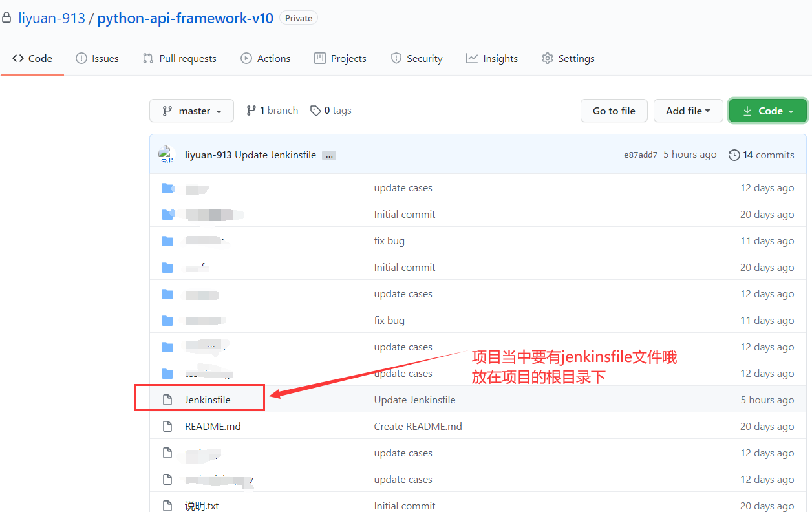Click the Jenkinsfile file icon
The height and width of the screenshot is (512, 812).
point(167,400)
